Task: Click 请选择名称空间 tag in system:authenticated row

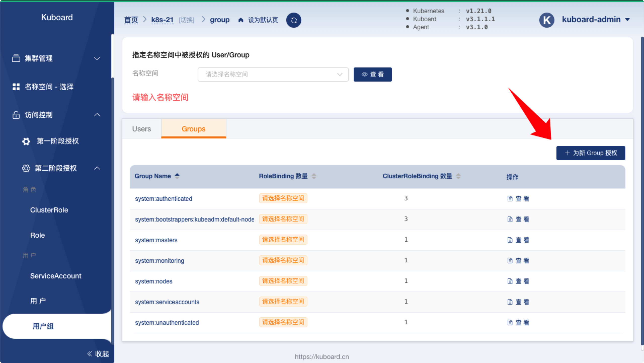Action: (x=283, y=198)
